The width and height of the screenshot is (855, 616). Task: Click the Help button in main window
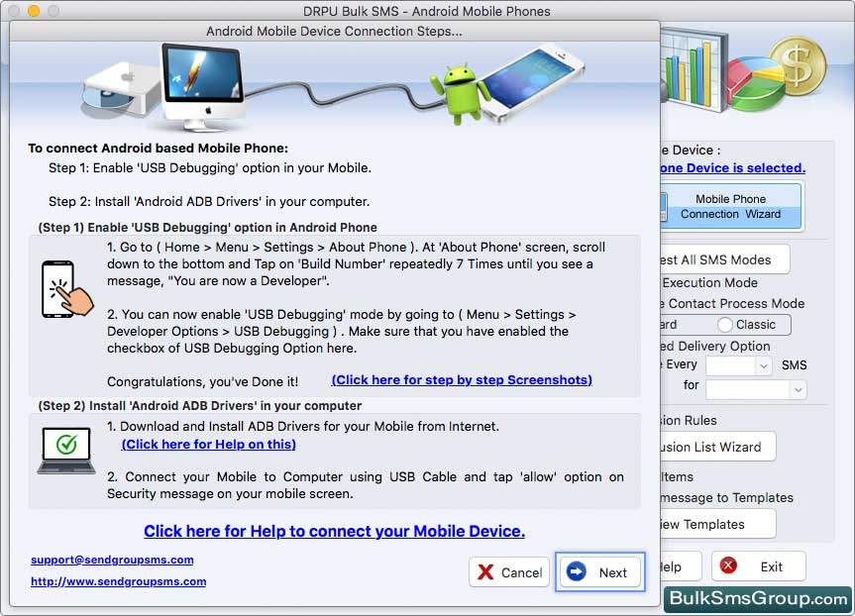(681, 566)
